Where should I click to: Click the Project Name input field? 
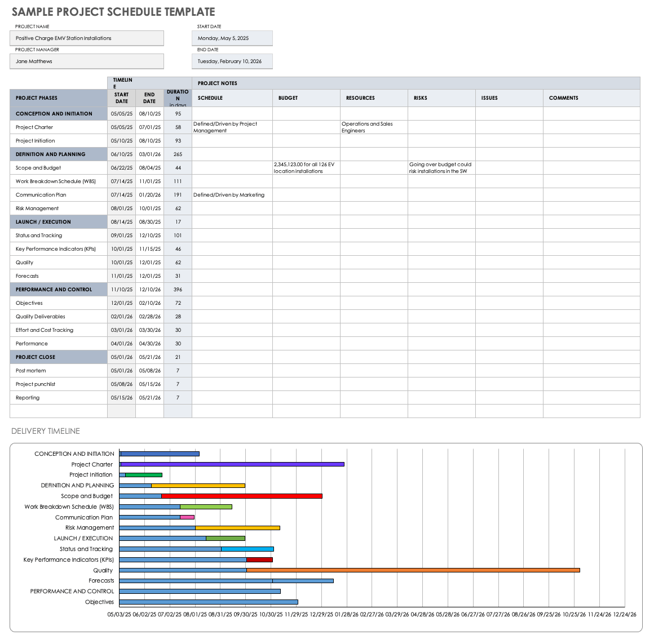click(x=86, y=38)
